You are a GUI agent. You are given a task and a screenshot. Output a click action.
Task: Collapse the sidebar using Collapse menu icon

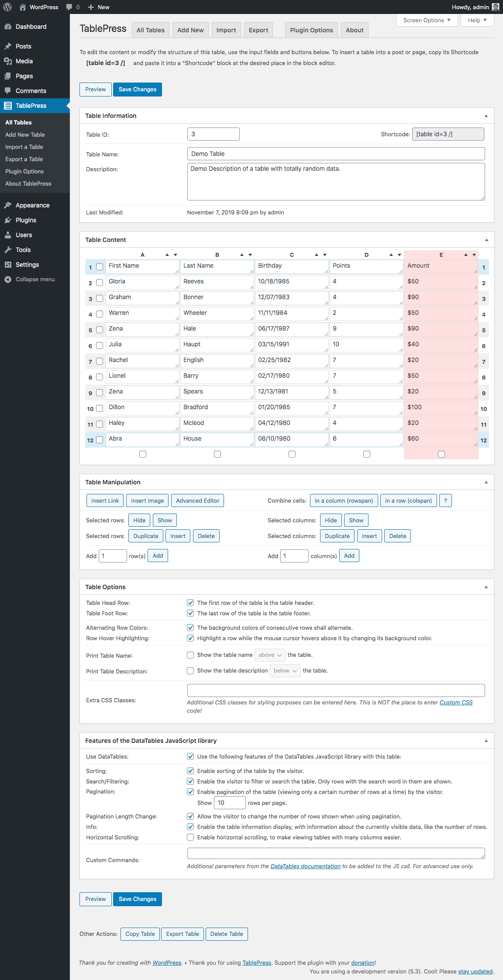click(x=8, y=280)
